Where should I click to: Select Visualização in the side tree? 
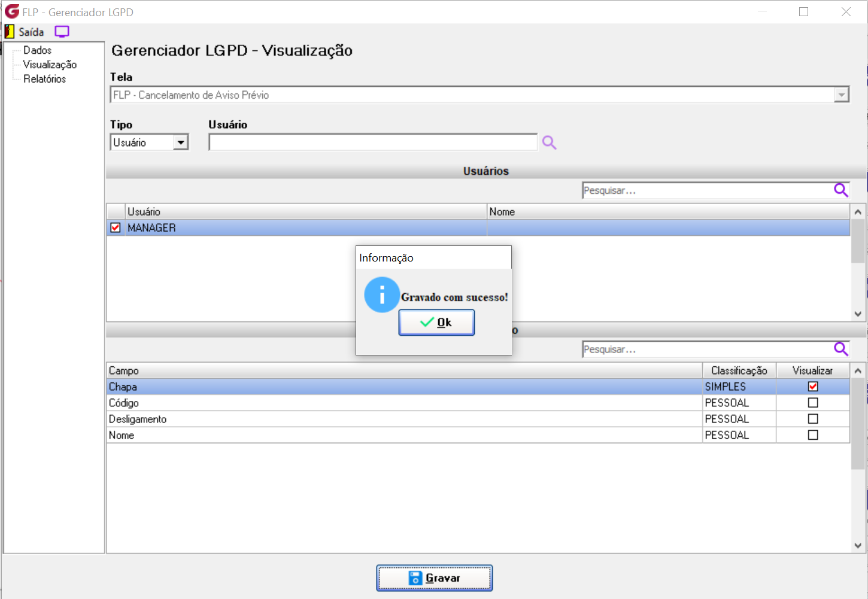pos(50,65)
